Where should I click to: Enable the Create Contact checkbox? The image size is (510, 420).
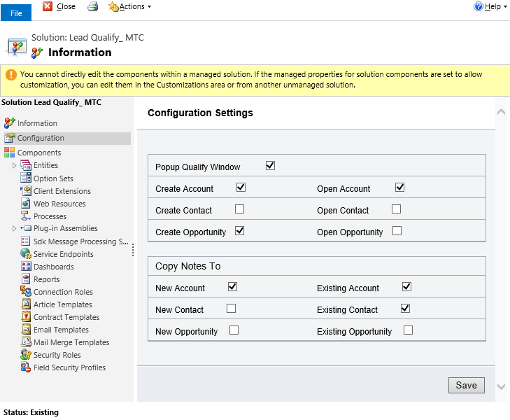click(240, 209)
